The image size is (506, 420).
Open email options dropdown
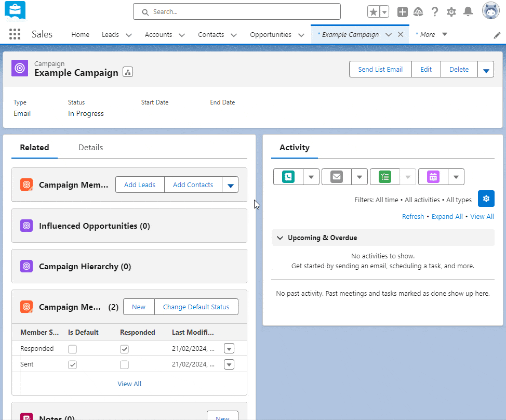pos(359,177)
